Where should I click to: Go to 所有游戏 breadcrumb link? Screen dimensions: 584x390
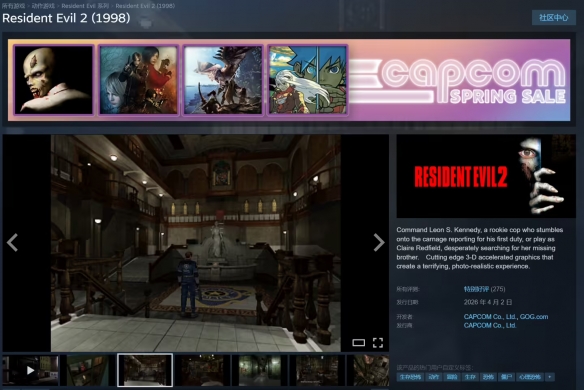[13, 6]
